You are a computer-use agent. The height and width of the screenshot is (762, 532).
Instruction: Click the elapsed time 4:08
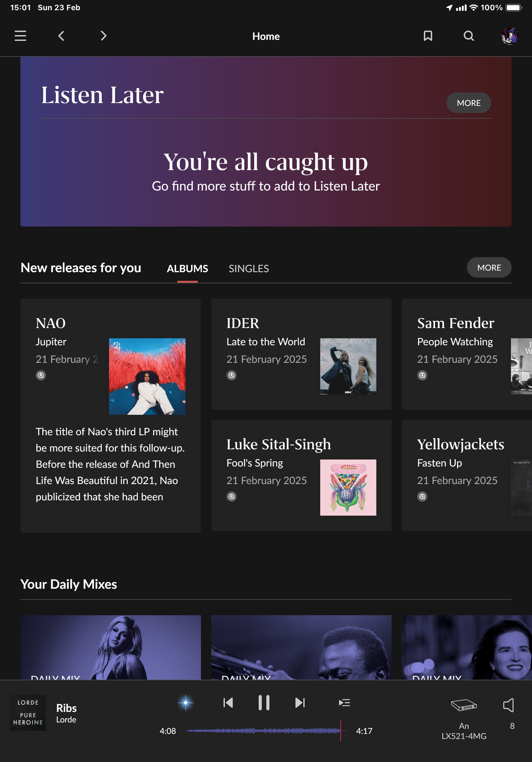[x=168, y=731]
